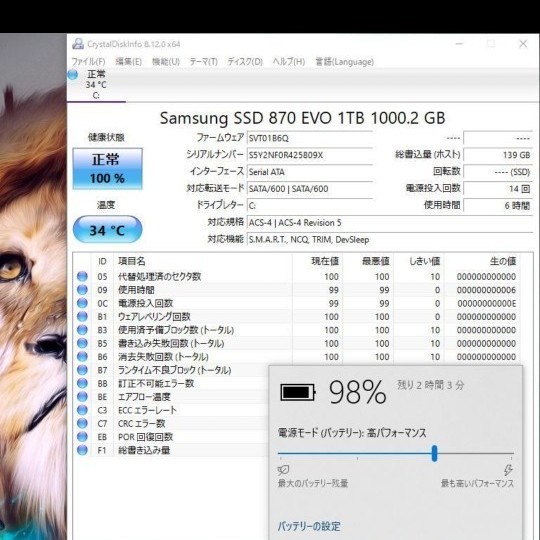Click the Samsung SSD 870 EVO 1TB title text
Viewport: 540px width, 540px height.
tap(302, 118)
